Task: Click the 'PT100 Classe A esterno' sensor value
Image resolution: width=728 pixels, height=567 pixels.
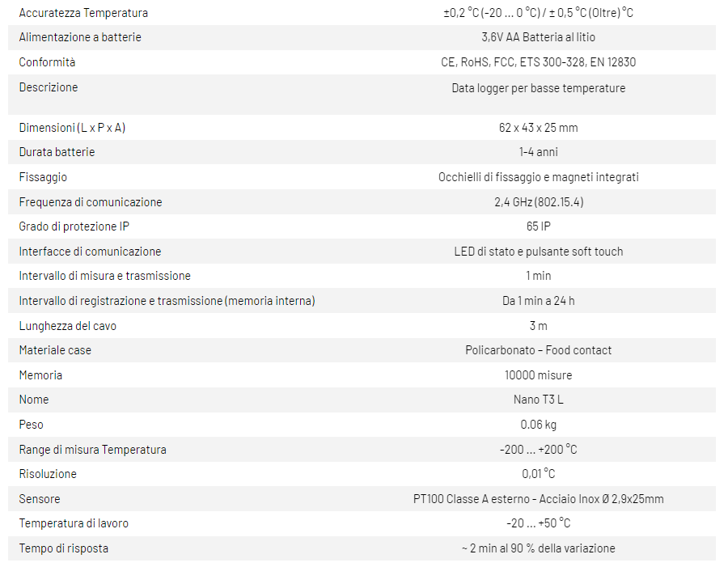Action: point(538,499)
